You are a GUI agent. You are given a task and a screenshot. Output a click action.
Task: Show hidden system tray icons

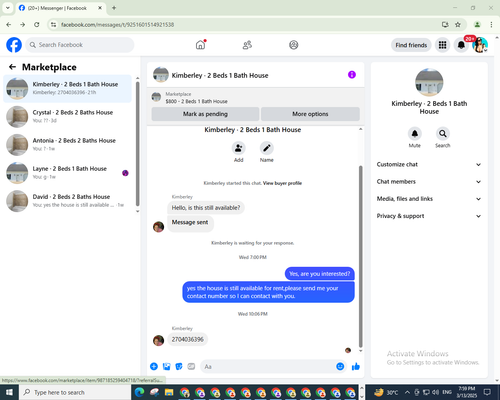click(x=407, y=392)
